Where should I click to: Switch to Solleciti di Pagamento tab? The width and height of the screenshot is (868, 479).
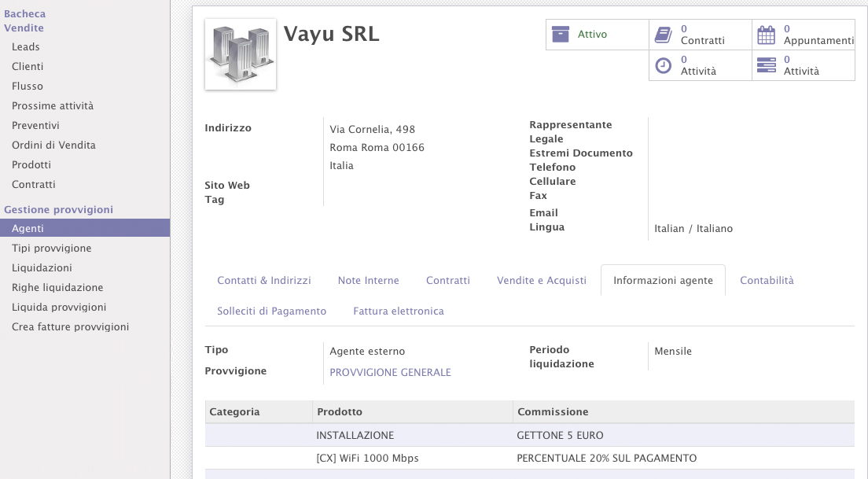(x=272, y=311)
